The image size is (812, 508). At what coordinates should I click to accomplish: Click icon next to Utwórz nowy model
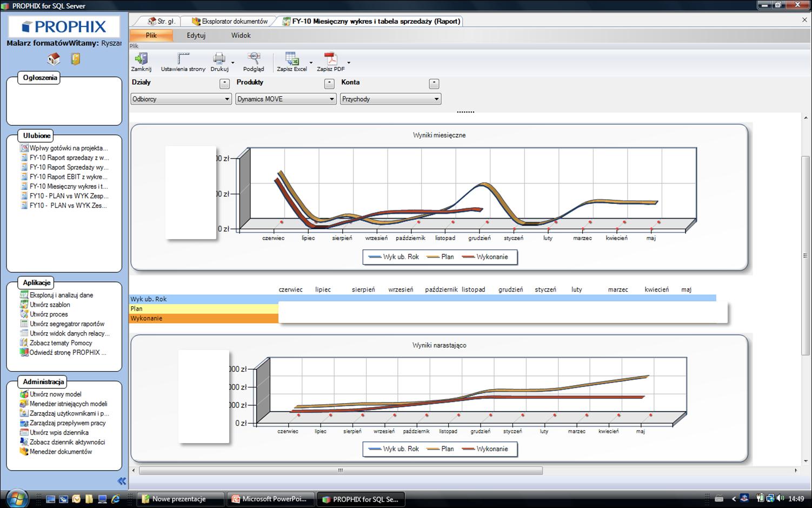pos(24,394)
